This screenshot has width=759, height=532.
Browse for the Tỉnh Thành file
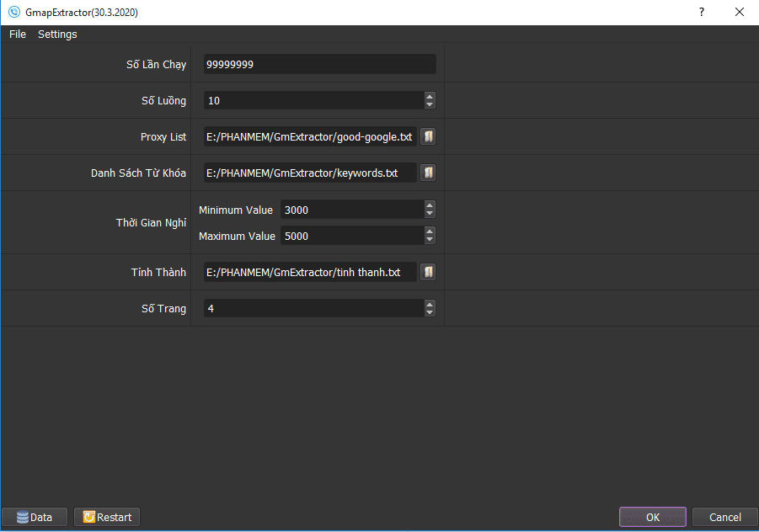coord(428,272)
